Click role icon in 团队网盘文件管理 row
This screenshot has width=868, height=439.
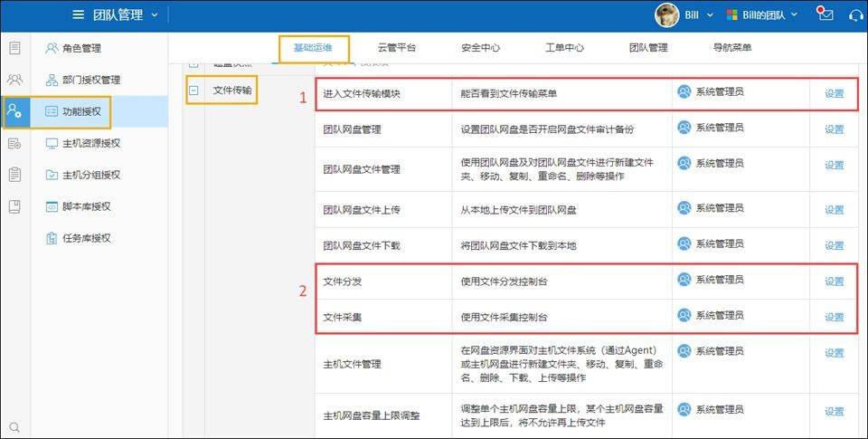pos(684,163)
